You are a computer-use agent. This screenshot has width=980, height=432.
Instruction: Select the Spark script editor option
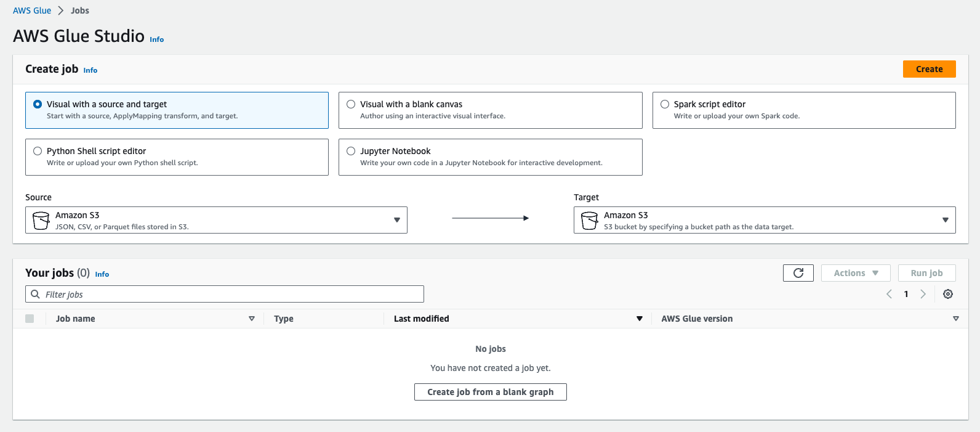[x=804, y=110]
